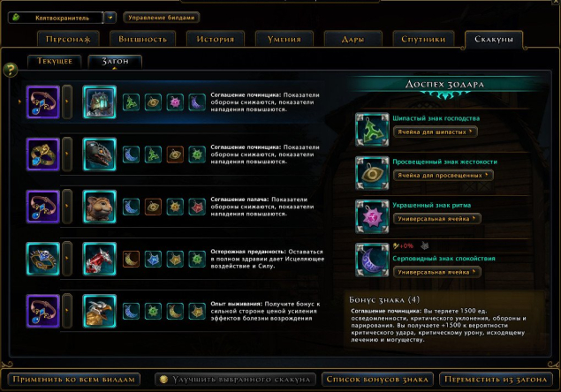This screenshot has height=392, width=561.
Task: Switch to the Спутники tab
Action: (423, 39)
